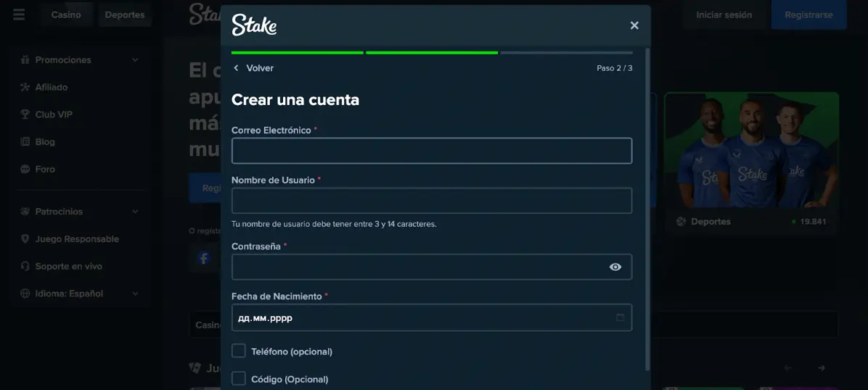Expand the Promociones sidebar section
868x390 pixels.
[x=135, y=60]
